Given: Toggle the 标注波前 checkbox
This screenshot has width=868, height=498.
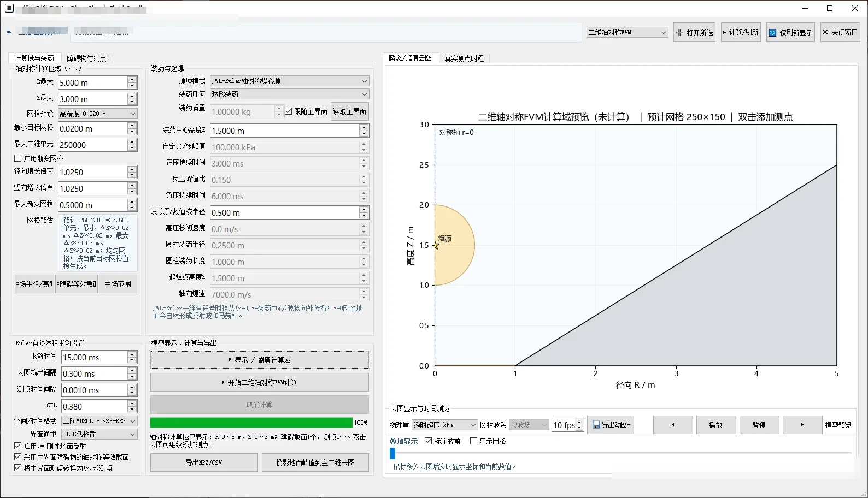Looking at the screenshot, I should coord(429,441).
